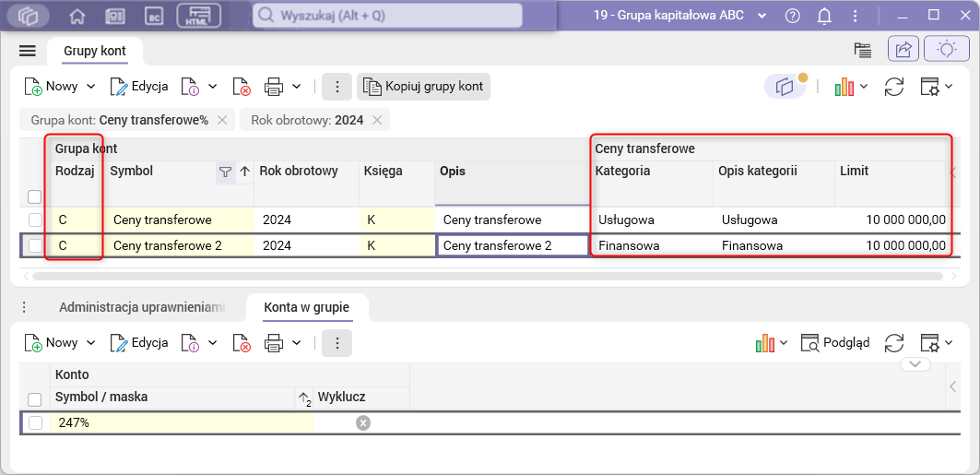Open the title bar three-dots menu
Viewport: 980px width, 475px height.
click(x=855, y=16)
